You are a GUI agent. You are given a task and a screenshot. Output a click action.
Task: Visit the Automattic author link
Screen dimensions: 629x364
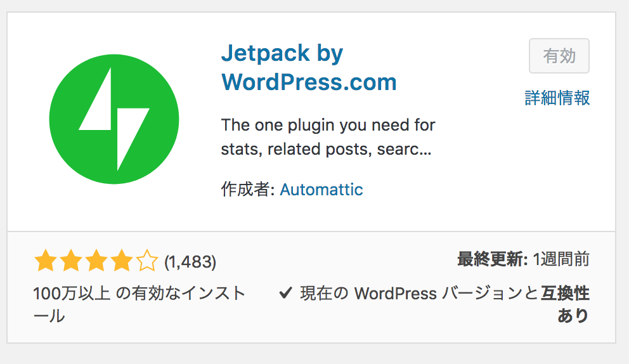(x=321, y=190)
